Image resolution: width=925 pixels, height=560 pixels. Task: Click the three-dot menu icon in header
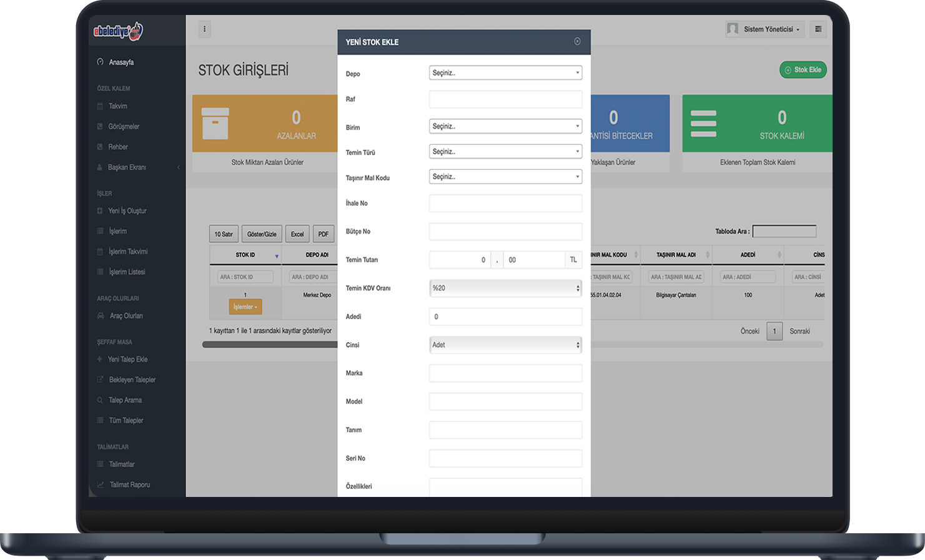pos(204,29)
